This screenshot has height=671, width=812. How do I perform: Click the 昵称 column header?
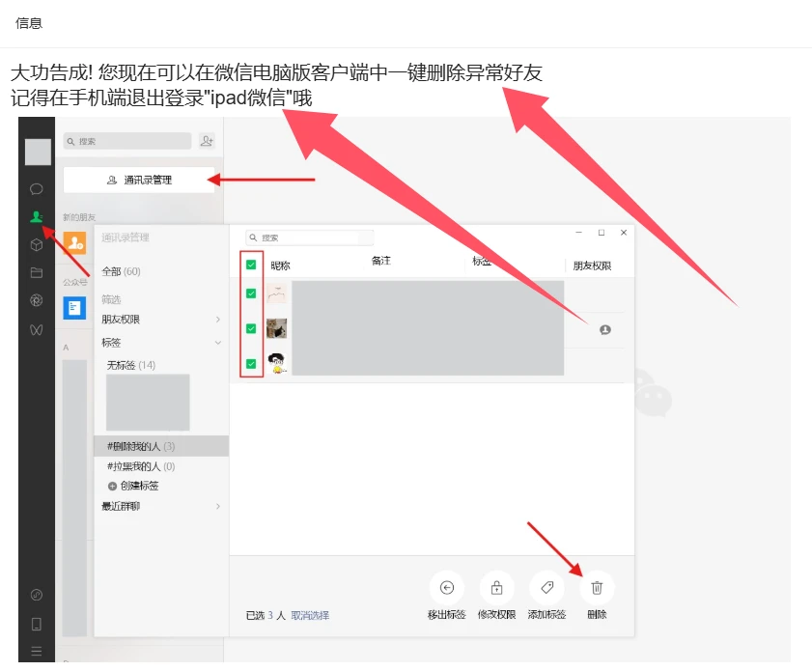click(x=280, y=266)
